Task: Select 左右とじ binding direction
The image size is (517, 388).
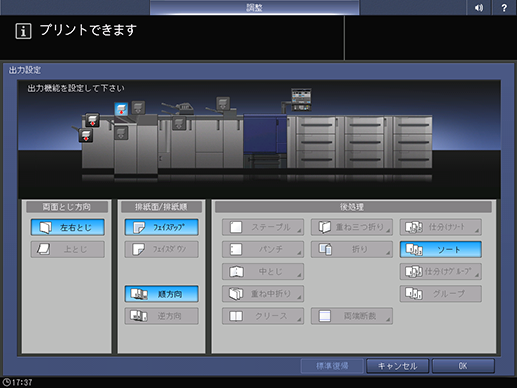Action: 68,227
